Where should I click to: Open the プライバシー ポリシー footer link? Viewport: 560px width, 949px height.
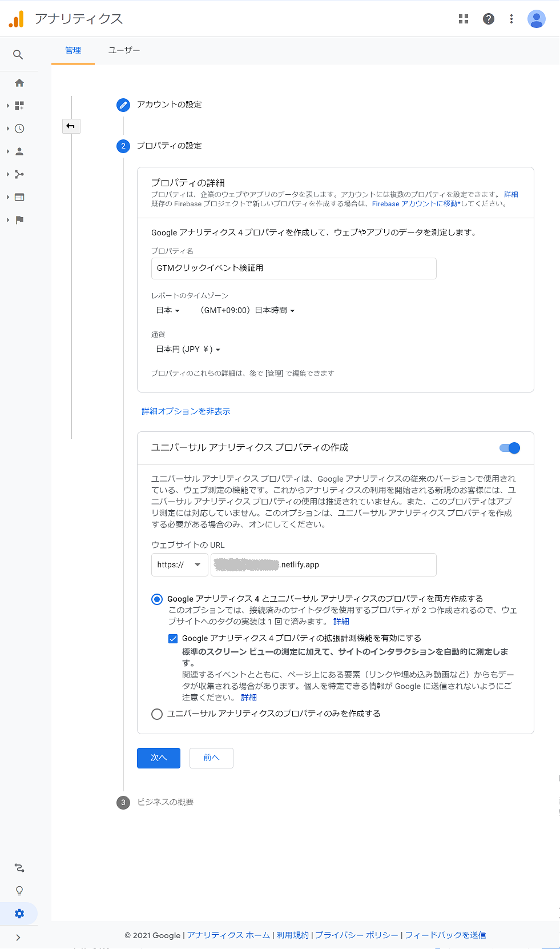357,935
